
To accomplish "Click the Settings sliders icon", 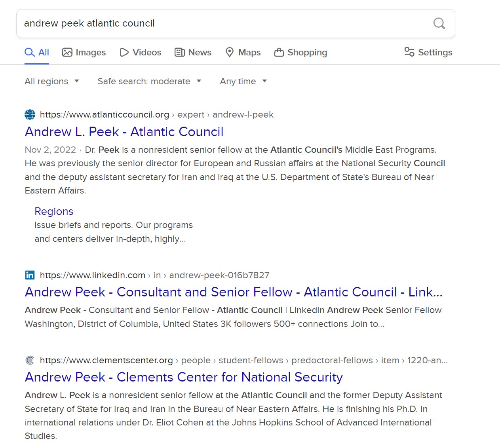I will click(409, 52).
